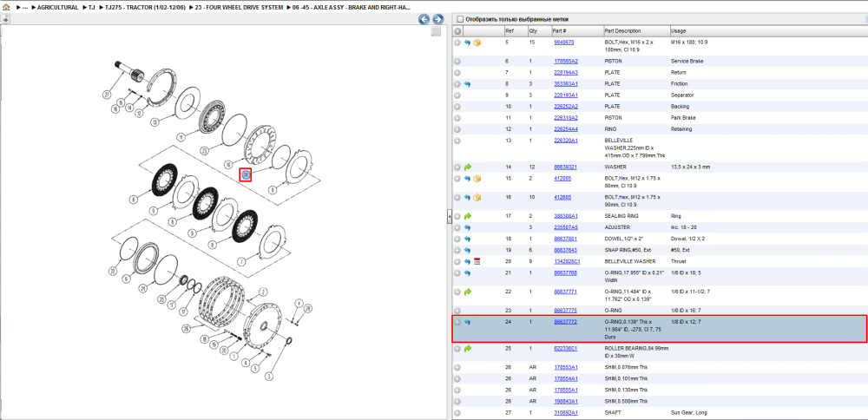
Task: Sort by Part Description column header
Action: (622, 31)
